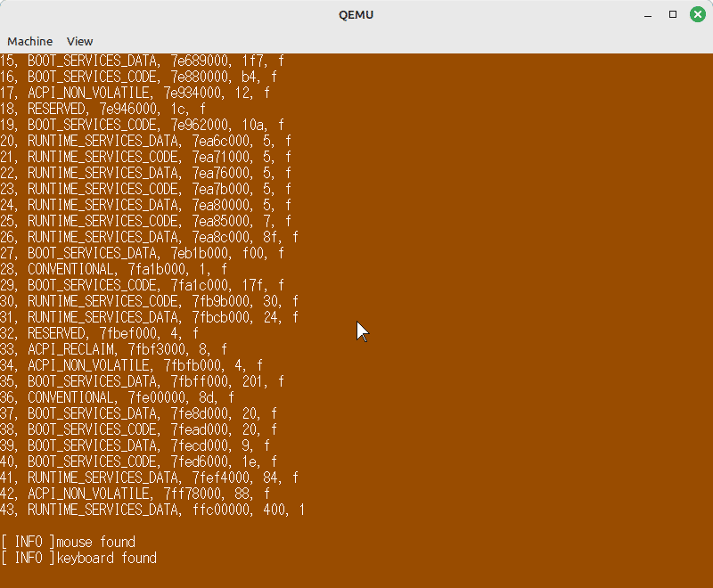Click row 31 RUNTIME_SERVICES_DATA 7fbcb000
Viewport: 713px width, 588px height.
[x=149, y=318]
